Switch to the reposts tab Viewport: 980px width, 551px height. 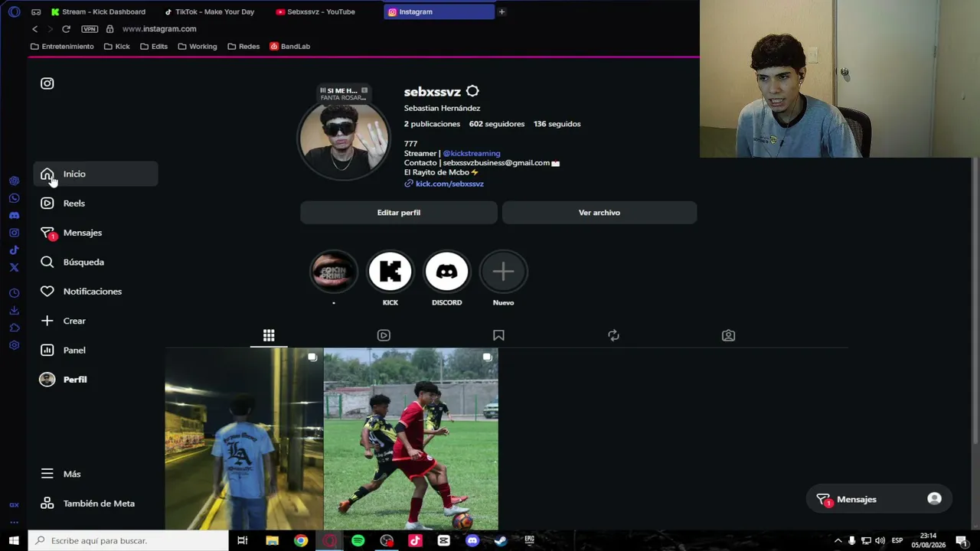[x=613, y=335]
